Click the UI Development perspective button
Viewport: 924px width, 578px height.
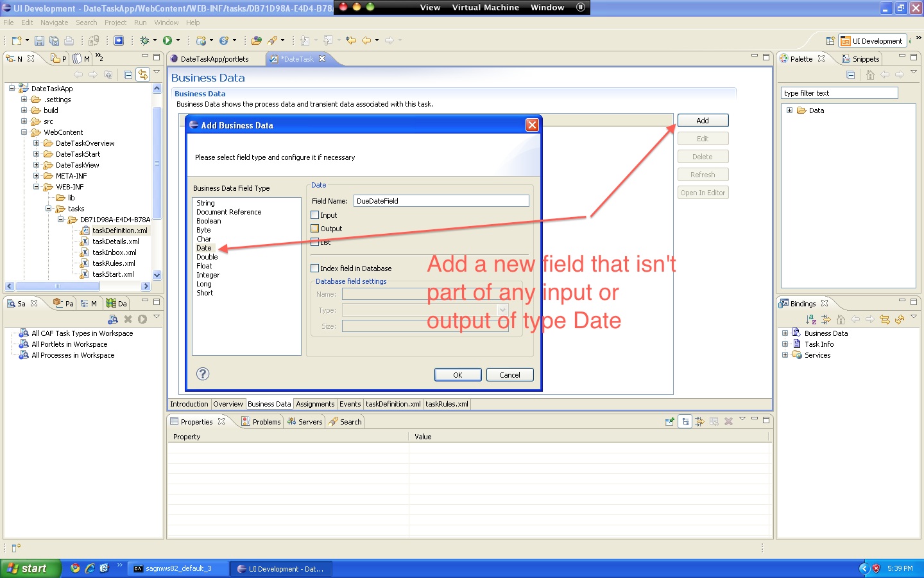pyautogui.click(x=873, y=41)
